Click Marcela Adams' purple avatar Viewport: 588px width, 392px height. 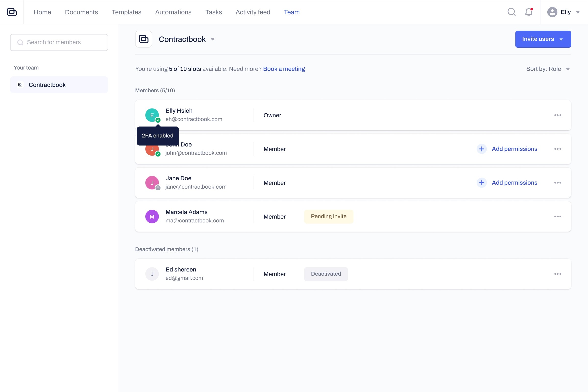coord(152,217)
